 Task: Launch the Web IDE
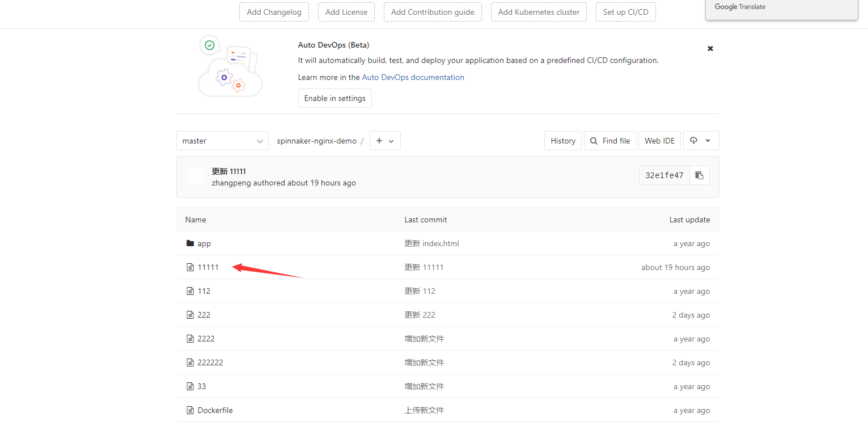pyautogui.click(x=659, y=141)
